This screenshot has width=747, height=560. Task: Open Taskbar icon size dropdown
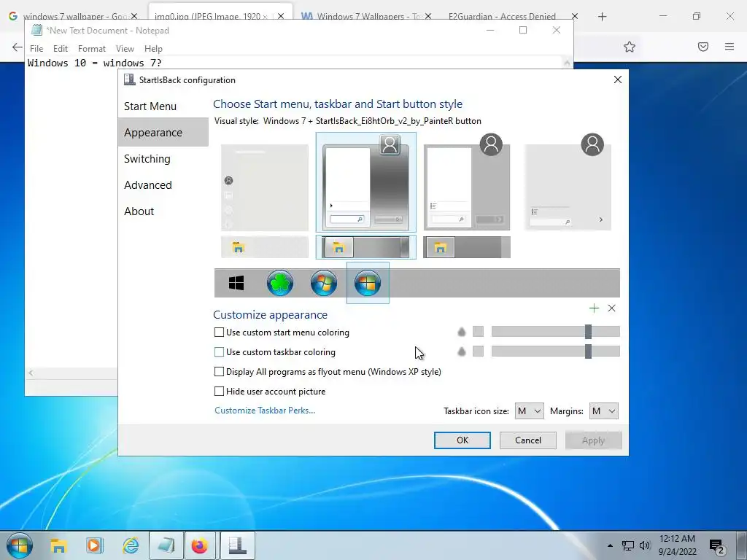click(x=530, y=411)
